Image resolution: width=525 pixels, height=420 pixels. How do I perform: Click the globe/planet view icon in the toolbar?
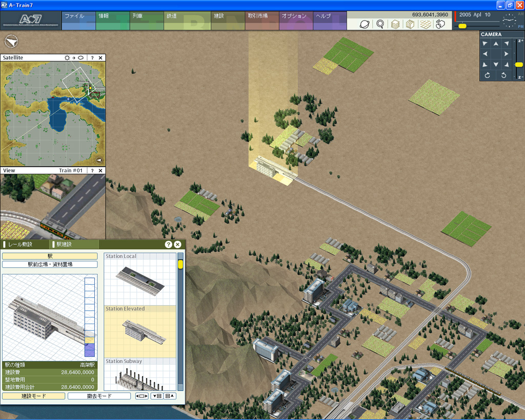[x=365, y=24]
